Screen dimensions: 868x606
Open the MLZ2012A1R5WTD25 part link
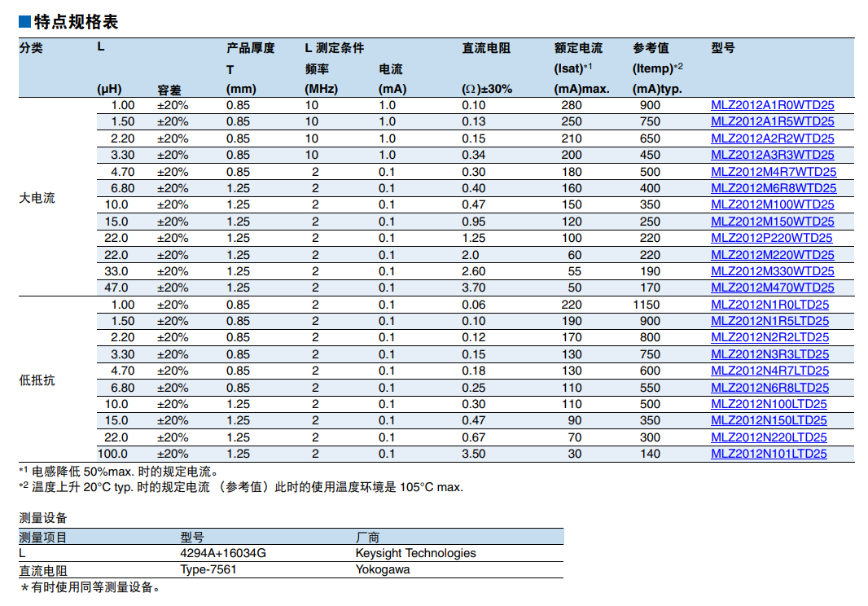tap(772, 122)
